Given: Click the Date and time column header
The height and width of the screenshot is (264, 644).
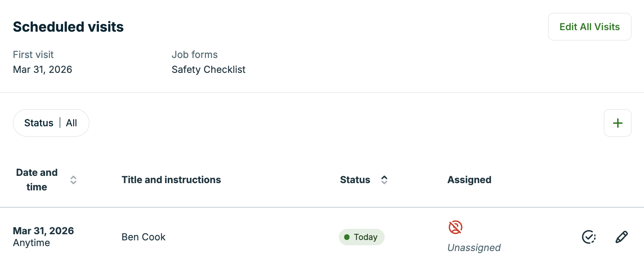Looking at the screenshot, I should (x=37, y=180).
